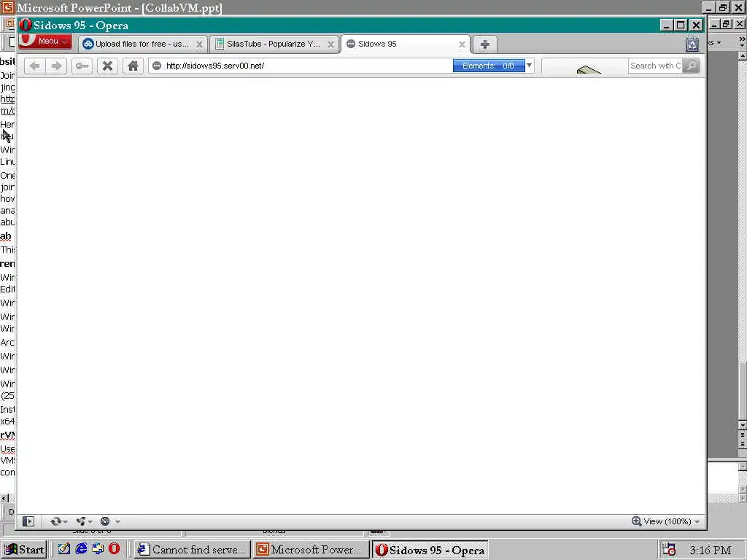
Task: Click the Opera icon in window title bar
Action: coord(26,25)
